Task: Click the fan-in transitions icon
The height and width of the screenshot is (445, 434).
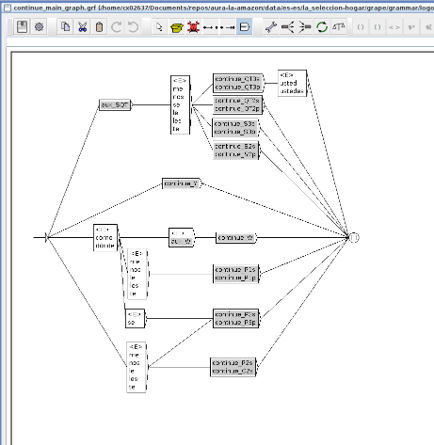Action: tap(305, 27)
